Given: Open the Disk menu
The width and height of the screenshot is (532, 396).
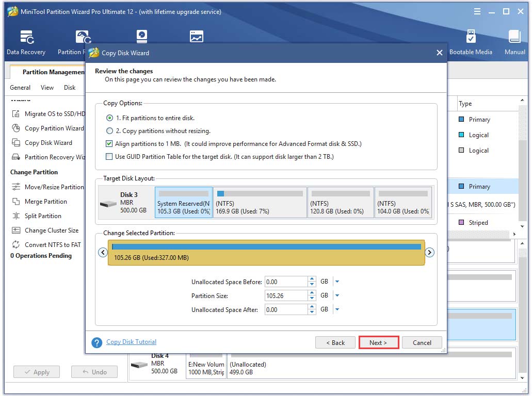Looking at the screenshot, I should pos(70,88).
